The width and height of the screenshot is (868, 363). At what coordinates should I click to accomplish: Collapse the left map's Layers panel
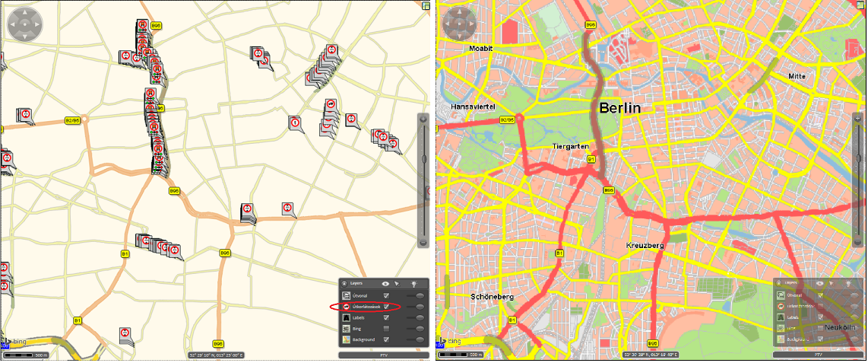(x=345, y=282)
